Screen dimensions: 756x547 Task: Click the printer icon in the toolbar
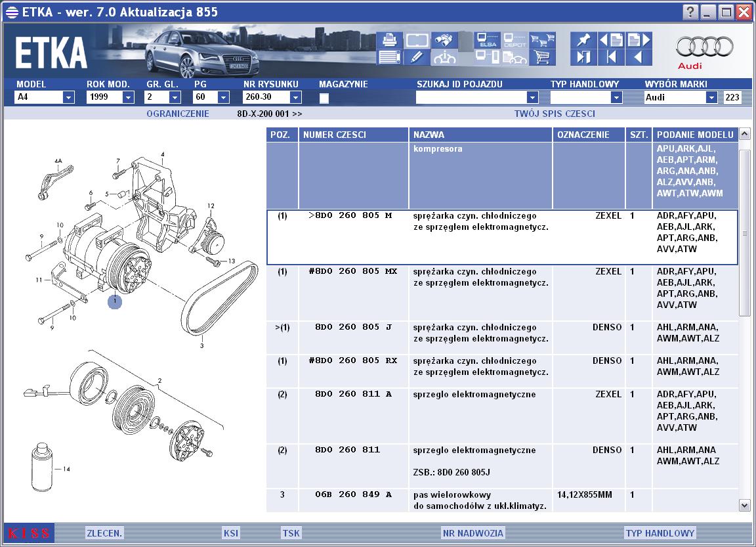coord(389,39)
